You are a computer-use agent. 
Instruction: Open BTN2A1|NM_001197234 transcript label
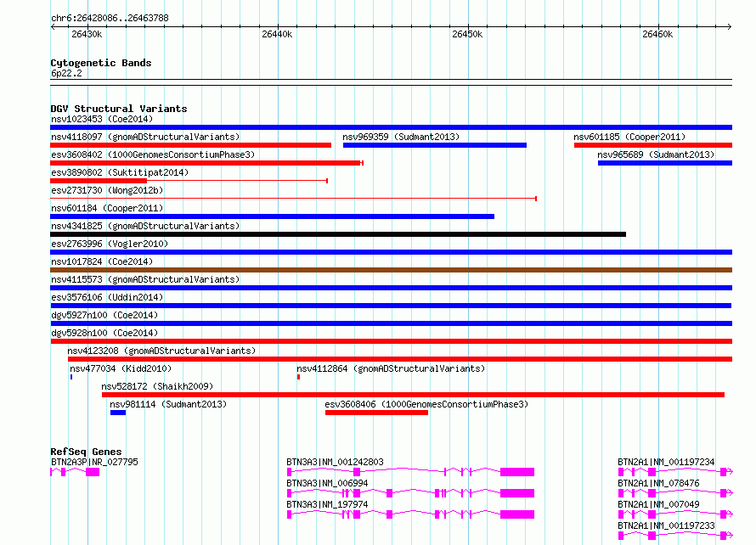point(666,462)
